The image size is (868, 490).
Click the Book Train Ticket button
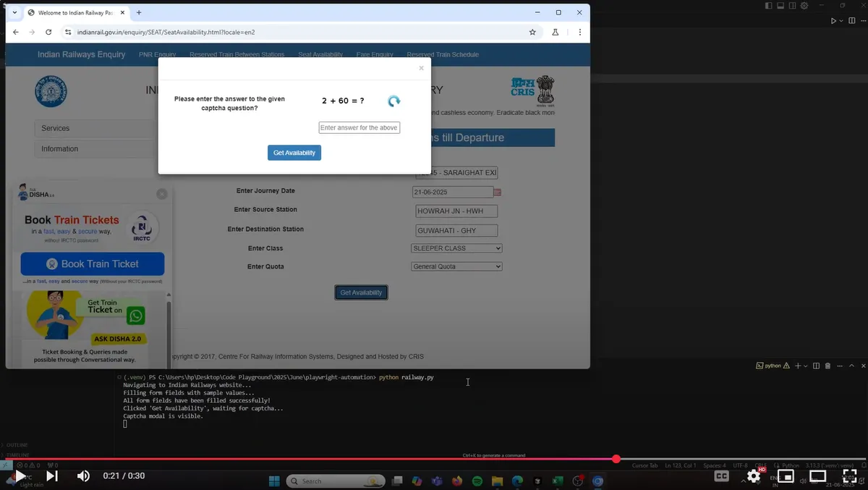[93, 263]
